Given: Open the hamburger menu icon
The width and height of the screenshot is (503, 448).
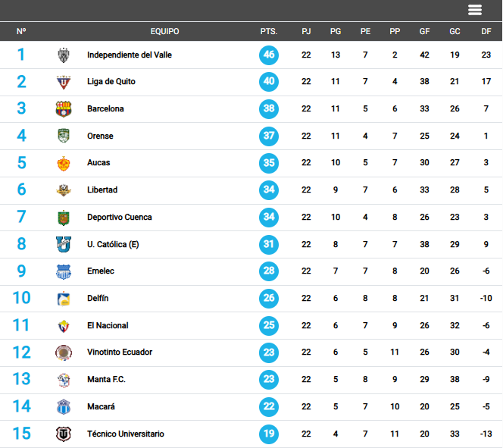Looking at the screenshot, I should click(x=475, y=10).
